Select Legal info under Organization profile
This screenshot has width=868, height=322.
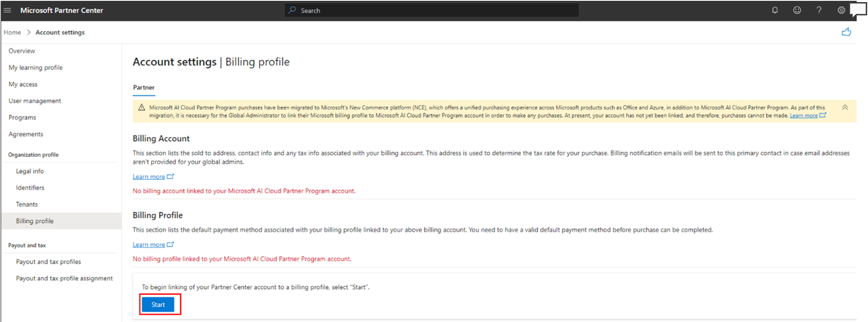point(30,171)
